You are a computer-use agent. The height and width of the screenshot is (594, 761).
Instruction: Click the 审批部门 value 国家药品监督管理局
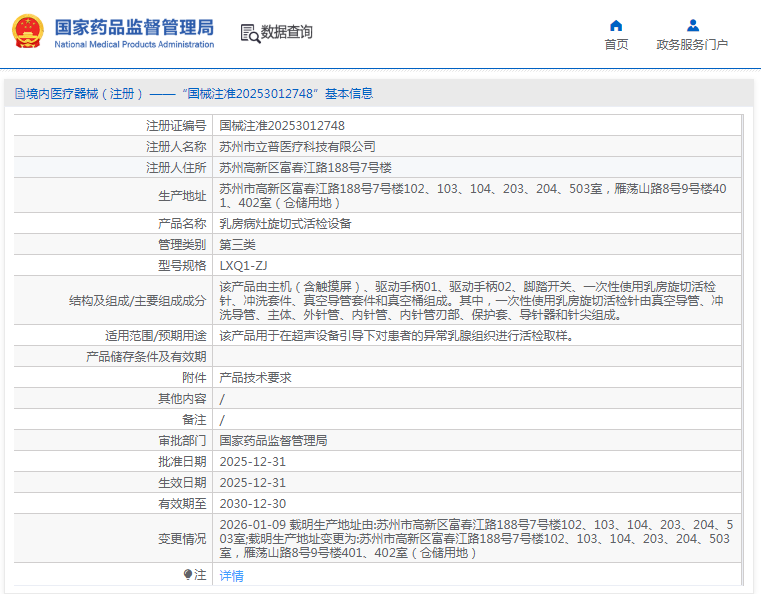(x=273, y=441)
